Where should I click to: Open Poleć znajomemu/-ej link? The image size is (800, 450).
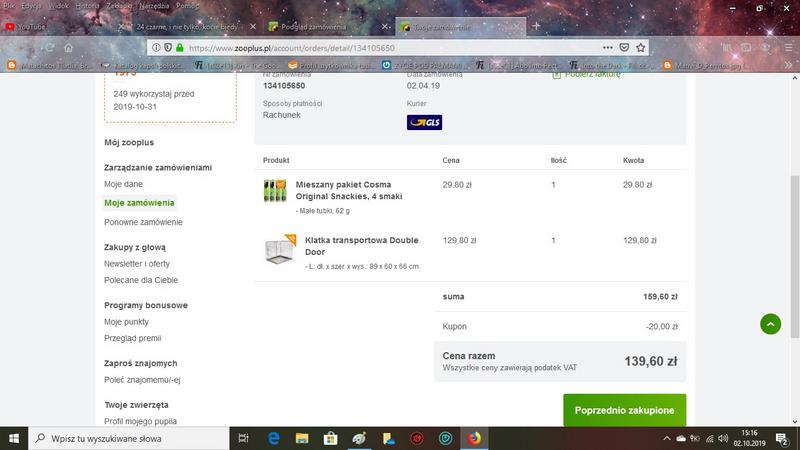click(142, 380)
